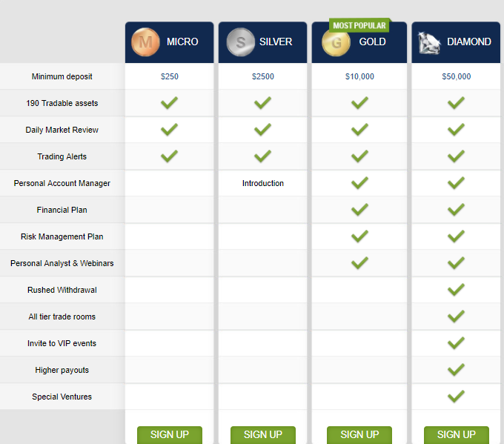This screenshot has height=444, width=504.
Task: Click the Silver coin icon
Action: point(240,42)
